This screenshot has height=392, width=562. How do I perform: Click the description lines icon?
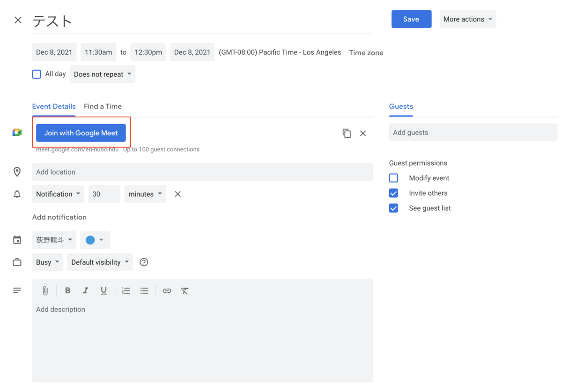[17, 290]
